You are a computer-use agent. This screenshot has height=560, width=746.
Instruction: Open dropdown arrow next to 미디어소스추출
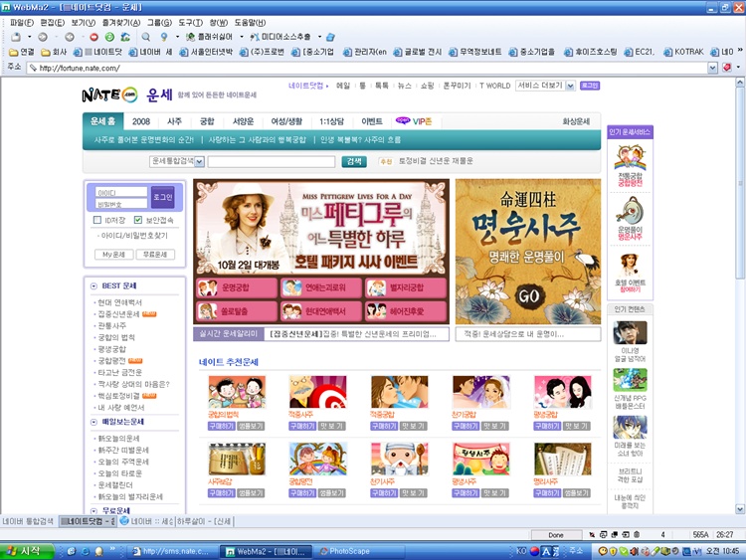[x=319, y=37]
